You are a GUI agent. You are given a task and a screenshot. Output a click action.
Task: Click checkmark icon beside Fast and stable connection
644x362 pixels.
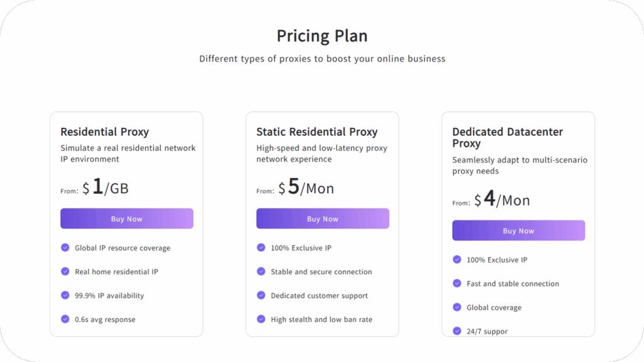pos(457,283)
